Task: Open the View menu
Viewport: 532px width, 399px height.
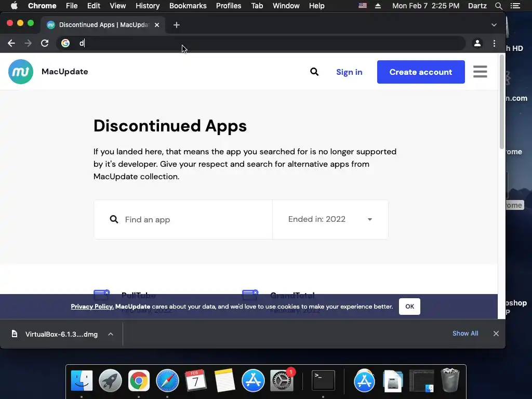Action: pyautogui.click(x=118, y=6)
